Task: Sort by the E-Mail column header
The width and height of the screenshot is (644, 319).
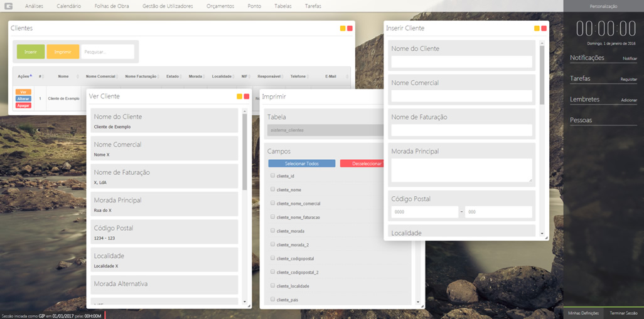Action: point(331,76)
